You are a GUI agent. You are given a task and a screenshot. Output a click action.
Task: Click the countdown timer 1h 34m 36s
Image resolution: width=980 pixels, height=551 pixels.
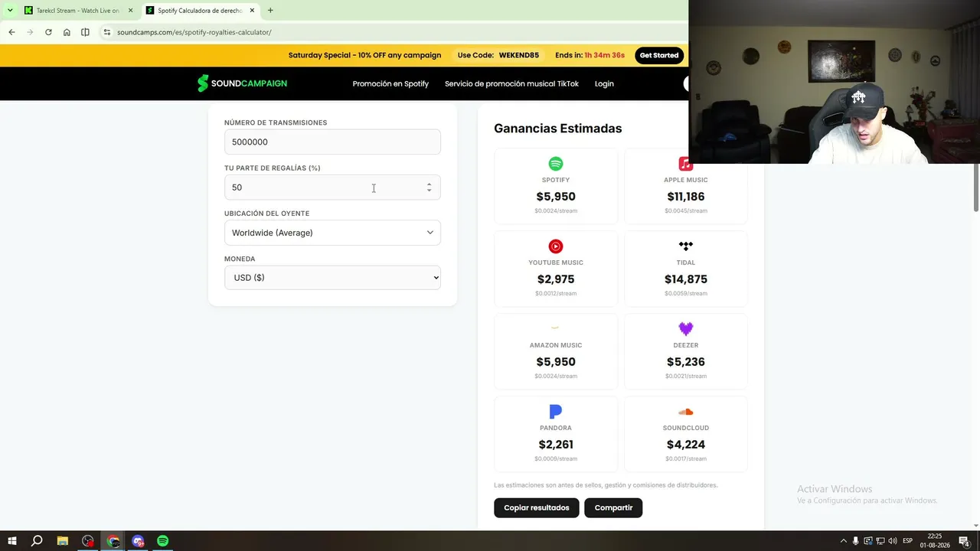click(605, 55)
